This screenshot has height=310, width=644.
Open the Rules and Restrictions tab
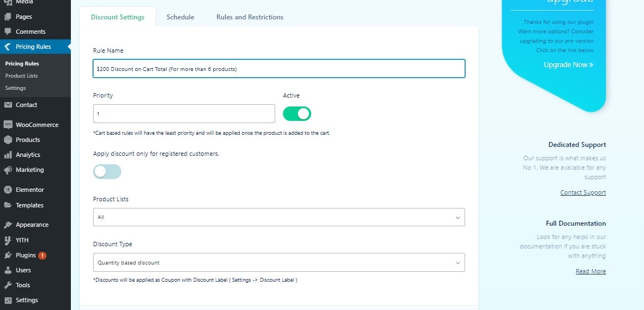coord(250,17)
